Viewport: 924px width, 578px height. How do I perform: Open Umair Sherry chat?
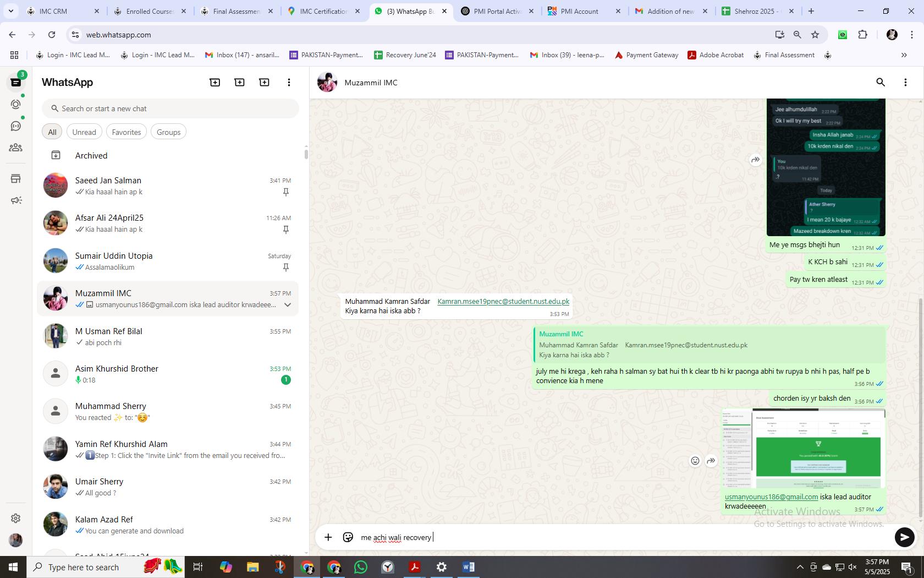point(168,487)
